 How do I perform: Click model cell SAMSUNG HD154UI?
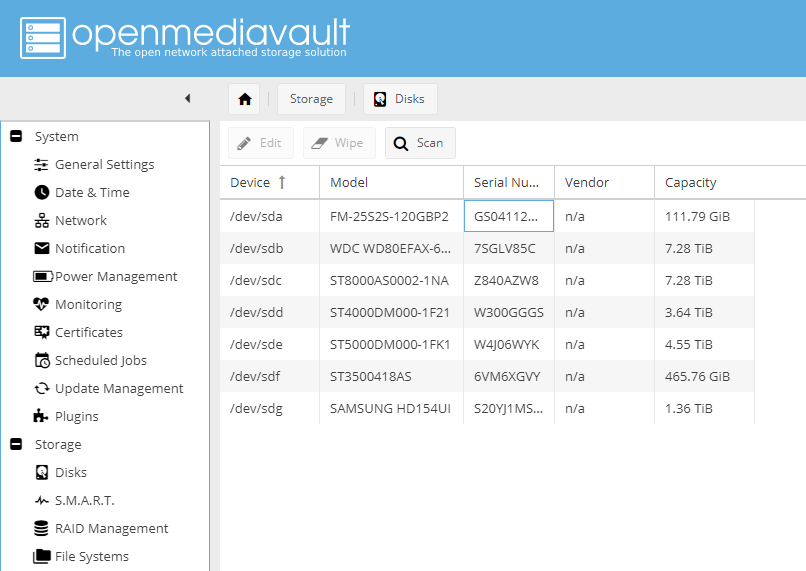point(390,409)
